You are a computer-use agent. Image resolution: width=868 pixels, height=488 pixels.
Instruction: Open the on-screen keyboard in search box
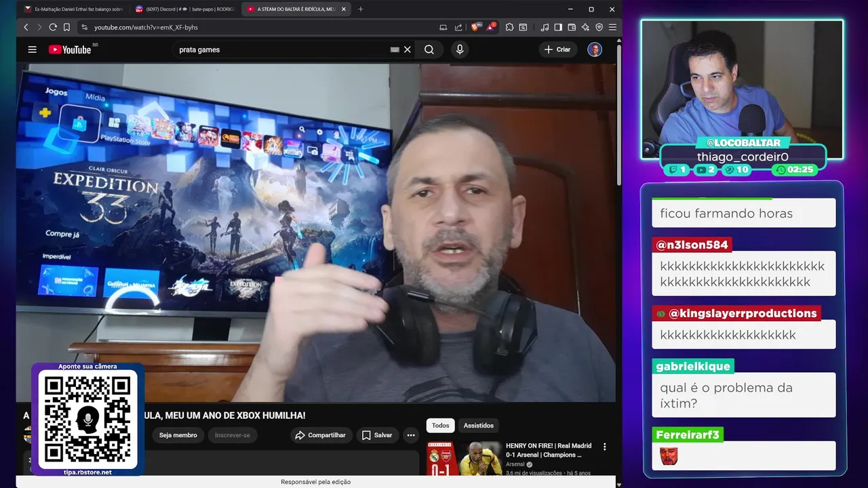(395, 49)
